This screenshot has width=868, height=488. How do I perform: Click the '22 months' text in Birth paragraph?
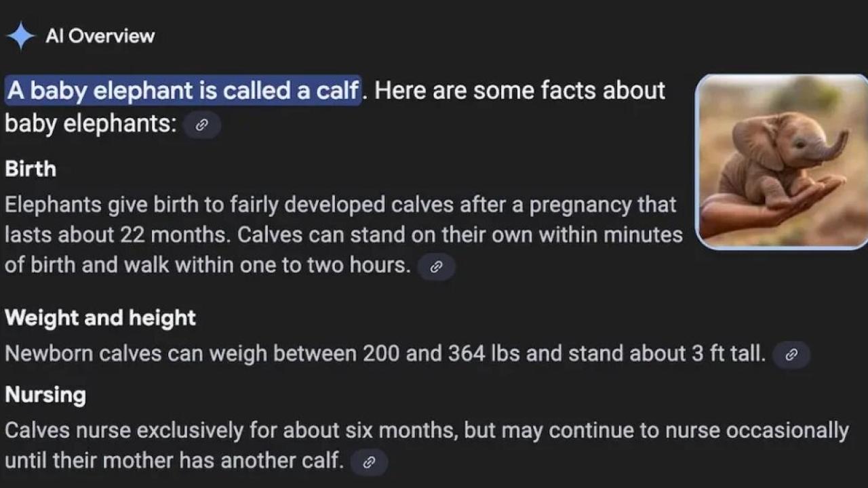click(174, 235)
